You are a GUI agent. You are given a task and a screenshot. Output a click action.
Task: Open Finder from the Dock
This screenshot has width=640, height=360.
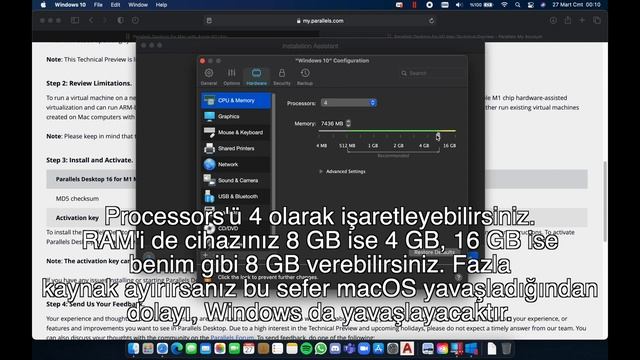tap(133, 349)
